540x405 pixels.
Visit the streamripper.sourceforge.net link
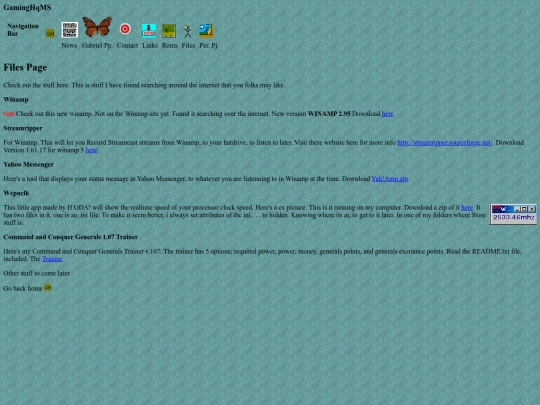point(445,143)
